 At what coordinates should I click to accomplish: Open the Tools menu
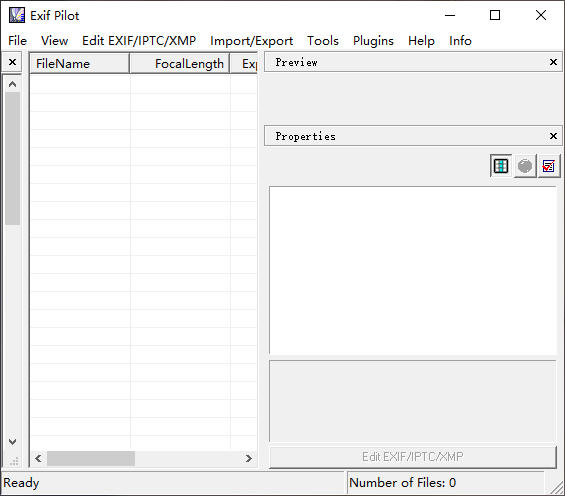323,41
